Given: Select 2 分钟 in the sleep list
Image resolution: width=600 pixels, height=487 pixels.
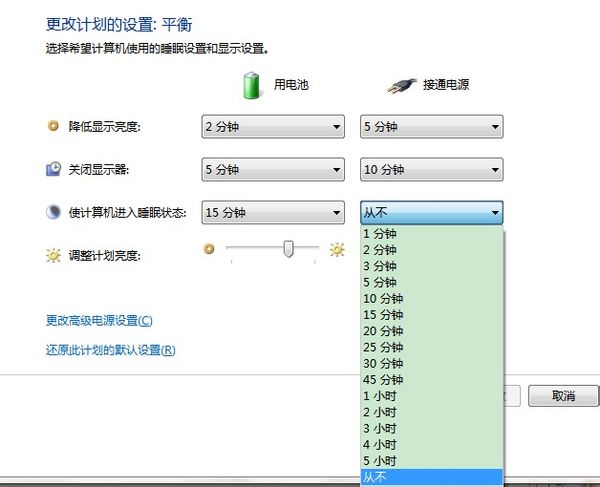Looking at the screenshot, I should pos(432,250).
